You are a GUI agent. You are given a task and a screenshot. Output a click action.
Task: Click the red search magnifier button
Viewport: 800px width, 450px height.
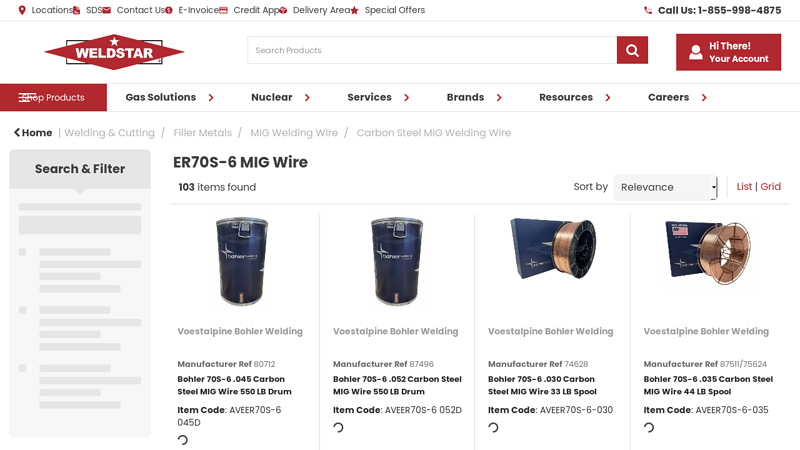(632, 50)
